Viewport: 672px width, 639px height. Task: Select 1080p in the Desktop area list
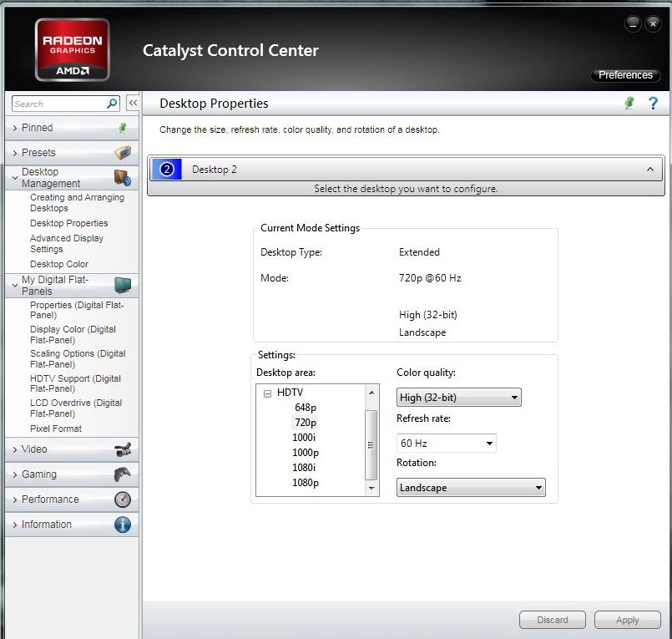[x=306, y=483]
